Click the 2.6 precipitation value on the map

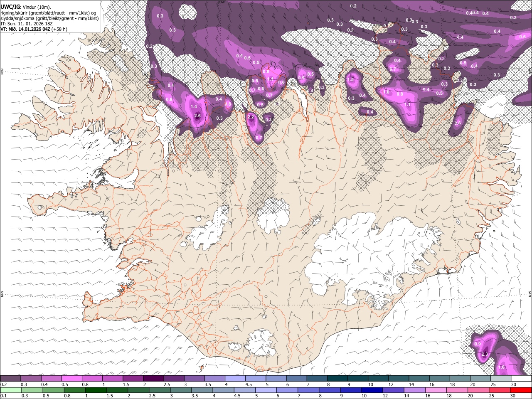coord(197,116)
